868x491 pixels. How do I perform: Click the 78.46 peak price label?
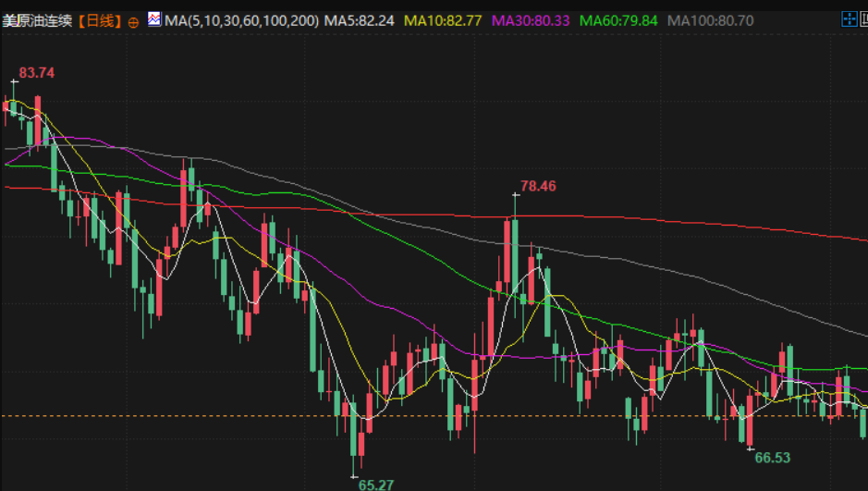point(538,186)
